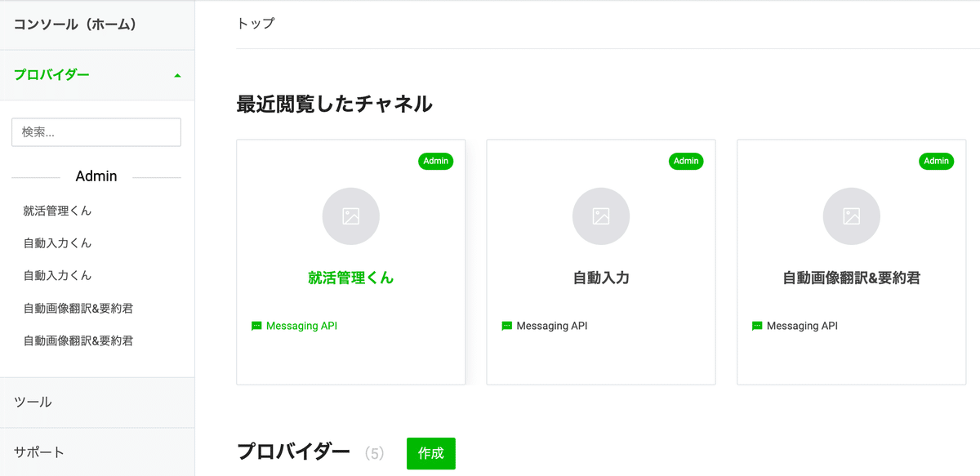The width and height of the screenshot is (980, 476).
Task: Click the トップ breadcrumb
Action: [256, 23]
